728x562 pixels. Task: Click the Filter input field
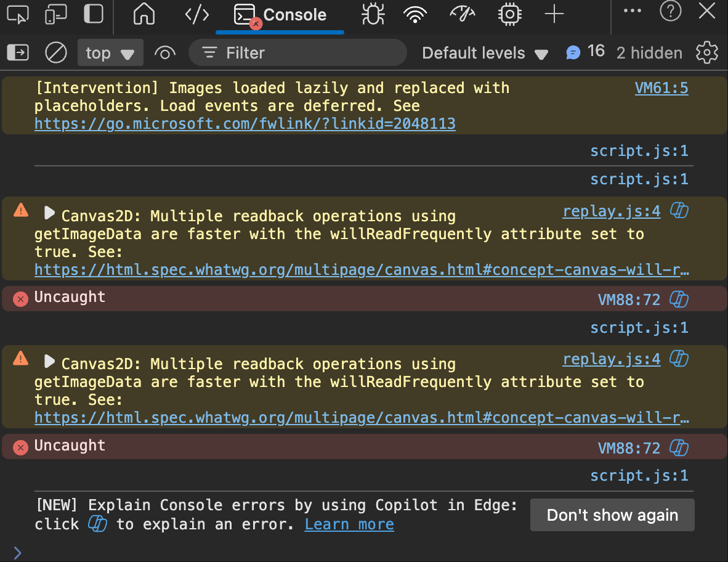308,53
